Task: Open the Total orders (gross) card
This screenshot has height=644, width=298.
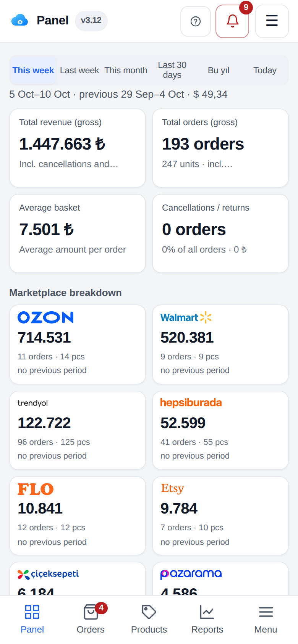Action: pos(220,148)
